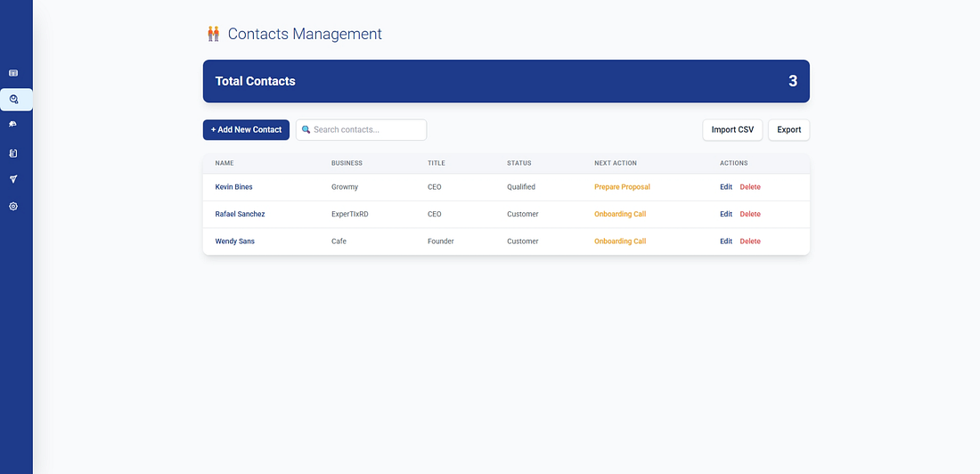Click the NEXT ACTION column header
Screen dimensions: 980x474
coord(616,163)
